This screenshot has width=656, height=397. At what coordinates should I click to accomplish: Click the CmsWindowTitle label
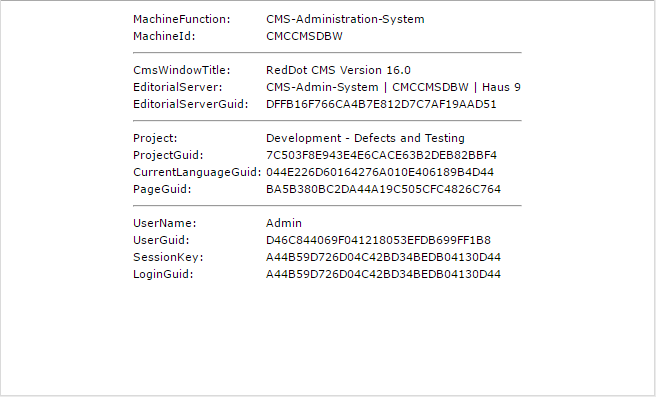click(x=182, y=70)
